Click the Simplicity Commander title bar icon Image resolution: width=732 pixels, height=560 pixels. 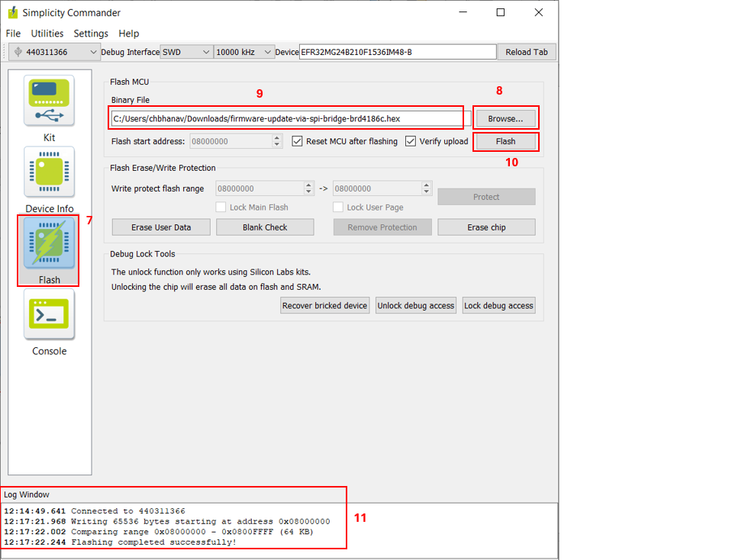click(x=11, y=12)
